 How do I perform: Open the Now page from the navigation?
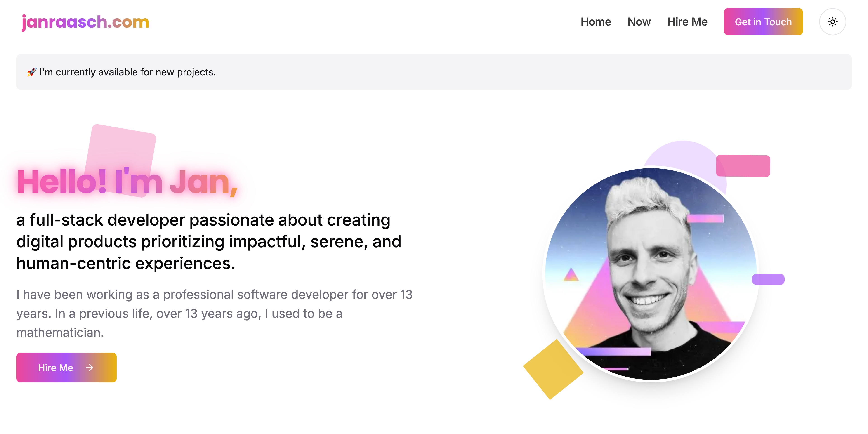coord(639,21)
